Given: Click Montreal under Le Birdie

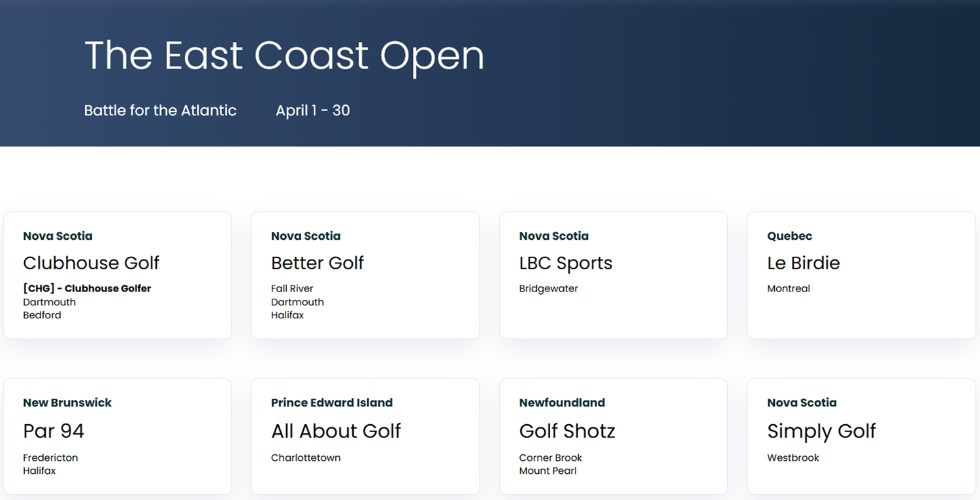Looking at the screenshot, I should (x=789, y=288).
